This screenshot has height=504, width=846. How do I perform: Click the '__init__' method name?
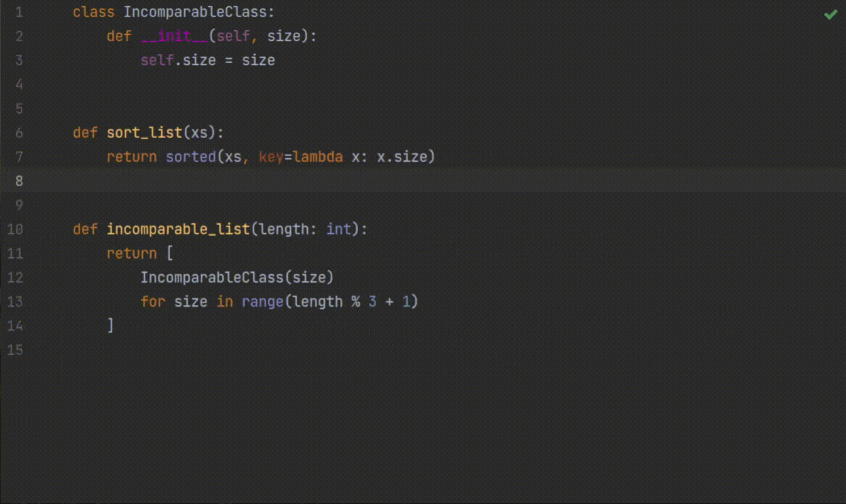pos(174,36)
